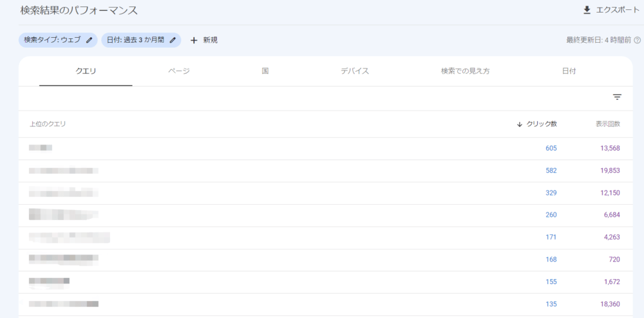Click the 新規 filter button
The height and width of the screenshot is (318, 644).
(210, 40)
